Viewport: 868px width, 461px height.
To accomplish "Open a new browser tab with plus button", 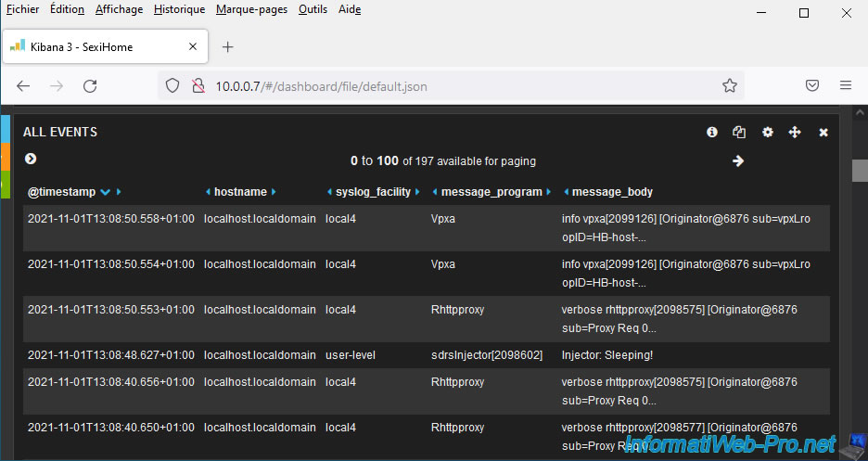I will (x=228, y=46).
